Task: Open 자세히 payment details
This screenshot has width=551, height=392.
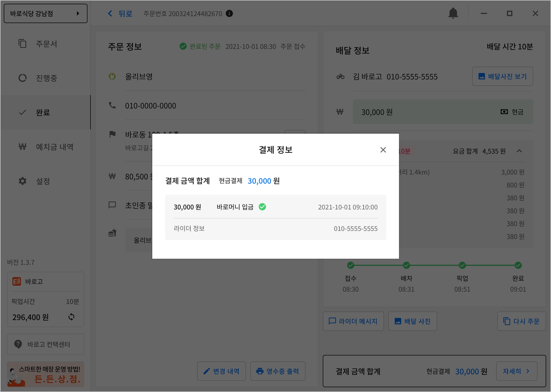Action: coord(516,371)
